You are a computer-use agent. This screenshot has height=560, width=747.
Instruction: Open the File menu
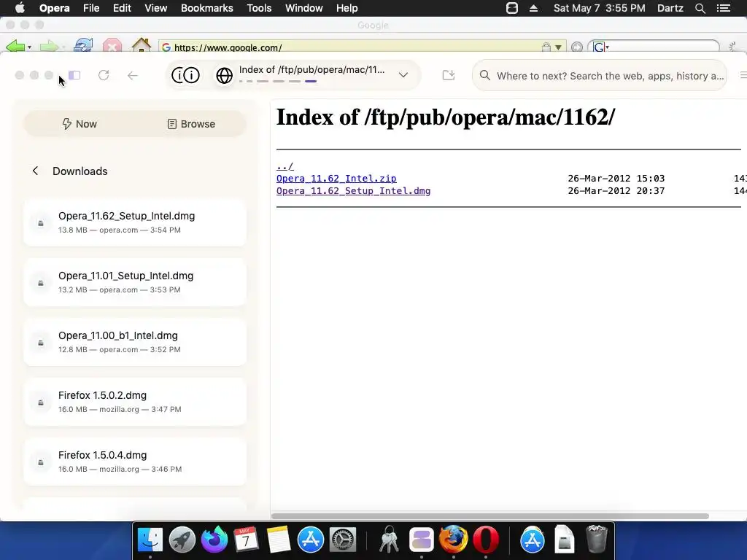[91, 8]
